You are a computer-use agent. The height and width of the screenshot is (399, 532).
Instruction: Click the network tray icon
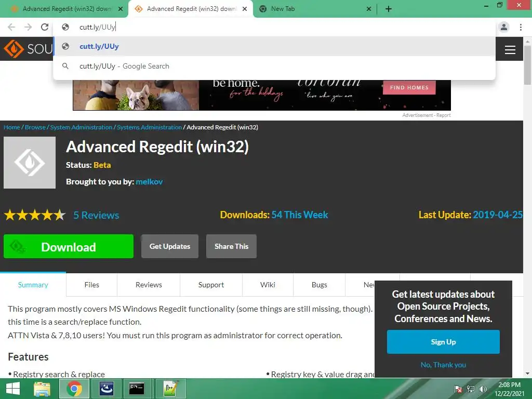click(x=471, y=389)
